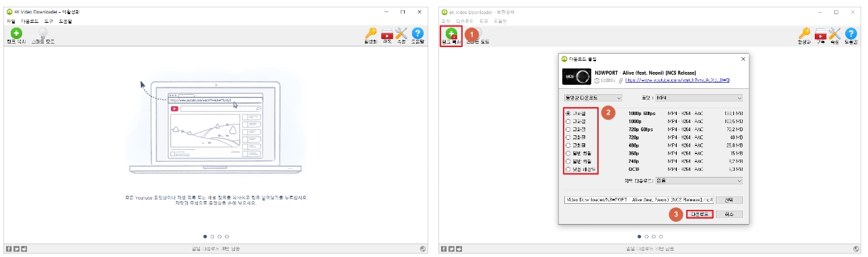
Task: Click the blue Help icon in left window
Action: pos(418,34)
